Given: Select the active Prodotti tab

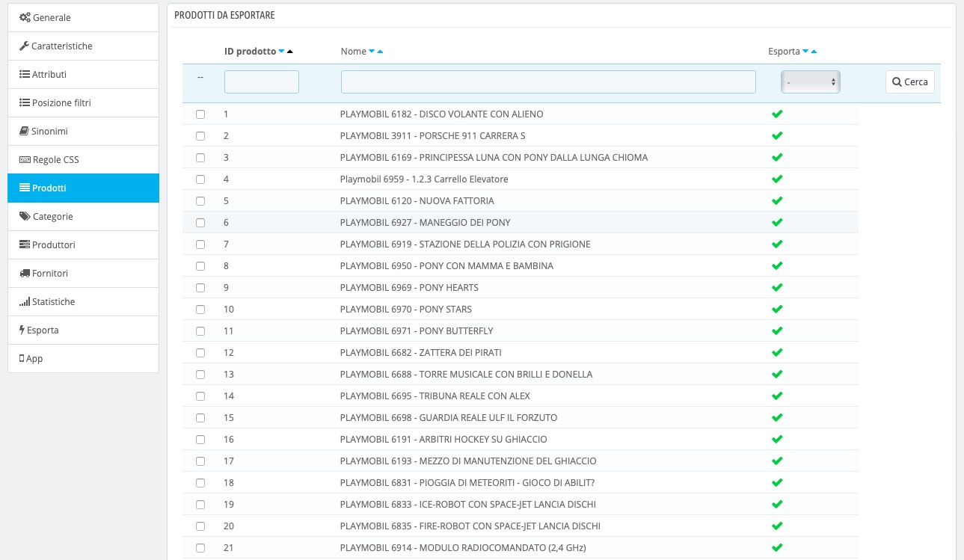Looking at the screenshot, I should (83, 188).
